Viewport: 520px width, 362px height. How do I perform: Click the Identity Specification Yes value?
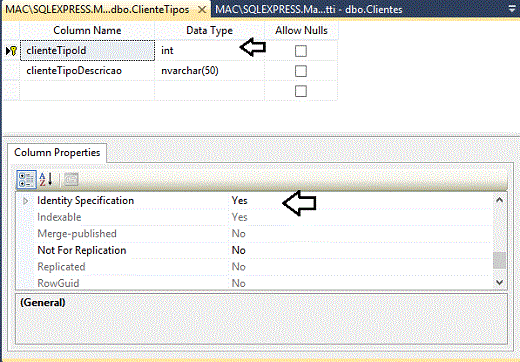239,201
